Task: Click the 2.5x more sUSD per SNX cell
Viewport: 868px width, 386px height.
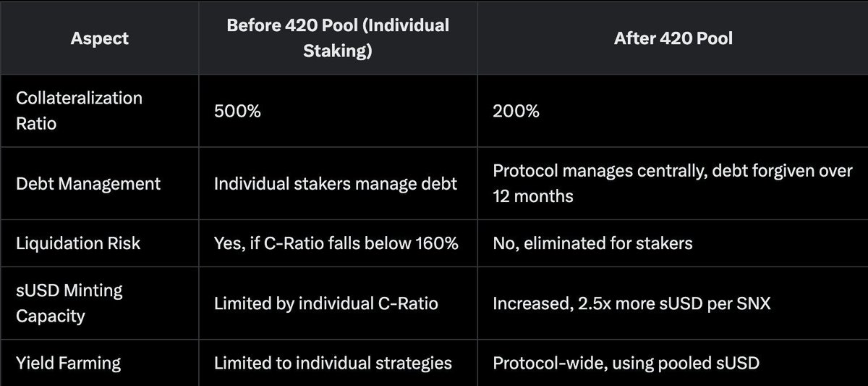Action: click(x=631, y=303)
